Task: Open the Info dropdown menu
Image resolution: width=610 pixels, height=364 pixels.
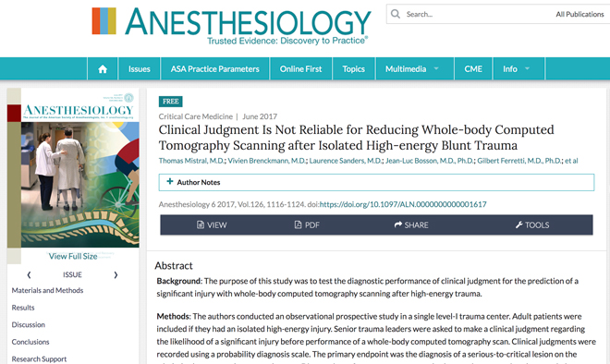Action: [518, 69]
